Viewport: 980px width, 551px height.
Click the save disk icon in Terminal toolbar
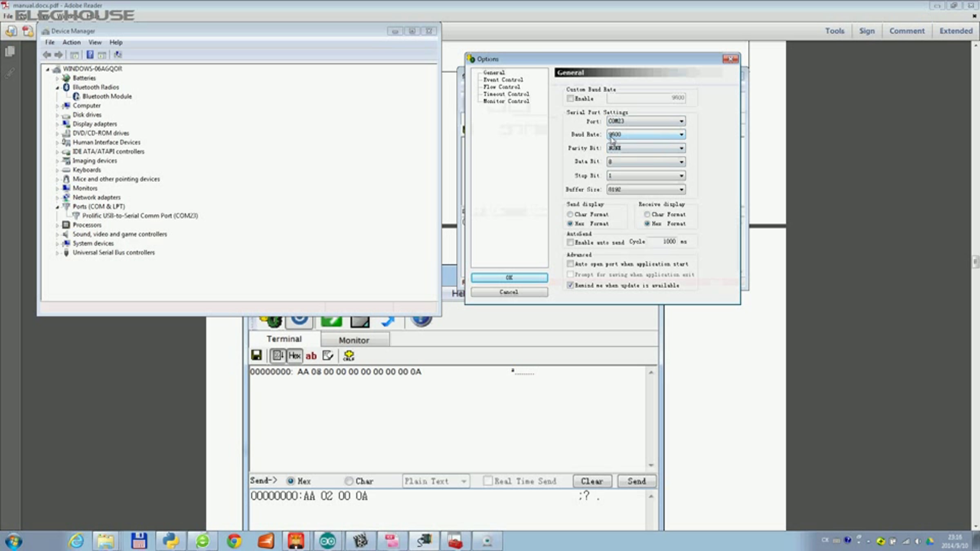point(256,355)
